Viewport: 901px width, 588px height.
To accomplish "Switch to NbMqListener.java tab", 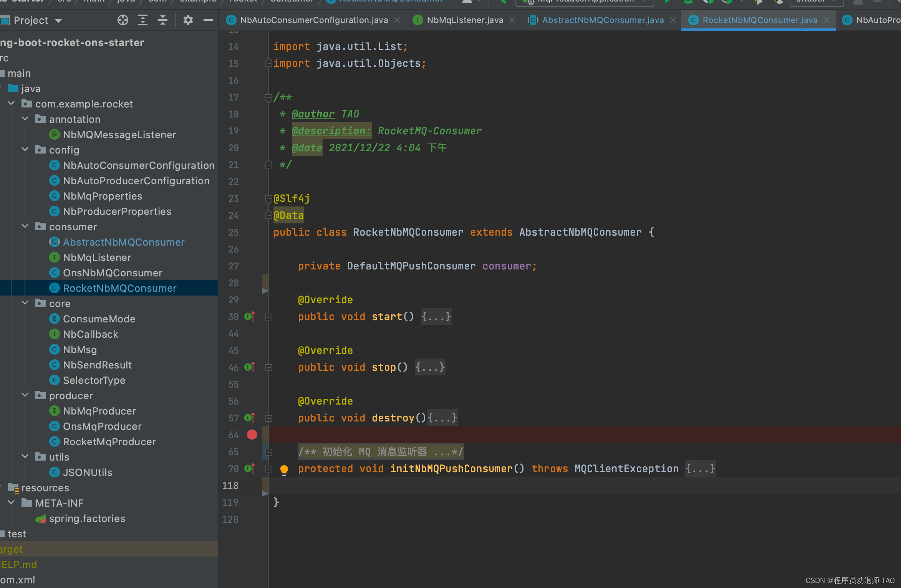I will (465, 20).
